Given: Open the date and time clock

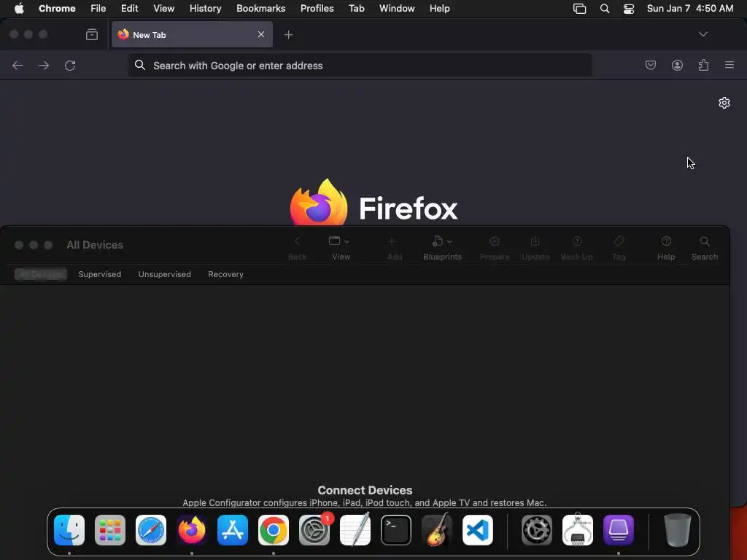Looking at the screenshot, I should click(x=690, y=9).
